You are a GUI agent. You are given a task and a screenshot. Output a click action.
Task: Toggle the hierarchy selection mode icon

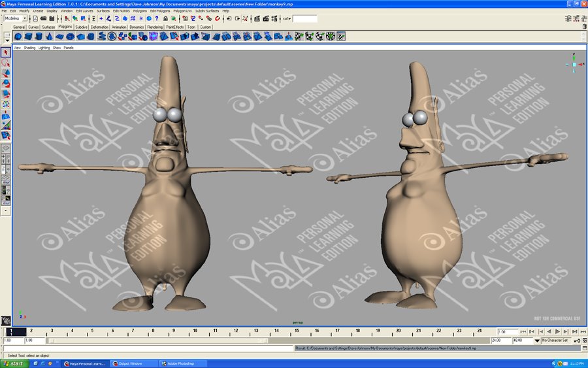pyautogui.click(x=67, y=18)
